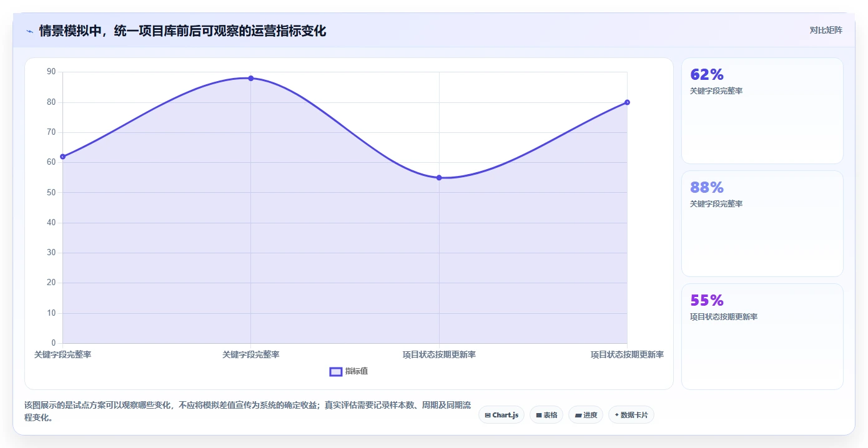The image size is (868, 448).
Task: Click the y-axis tick label 40
Action: [51, 223]
